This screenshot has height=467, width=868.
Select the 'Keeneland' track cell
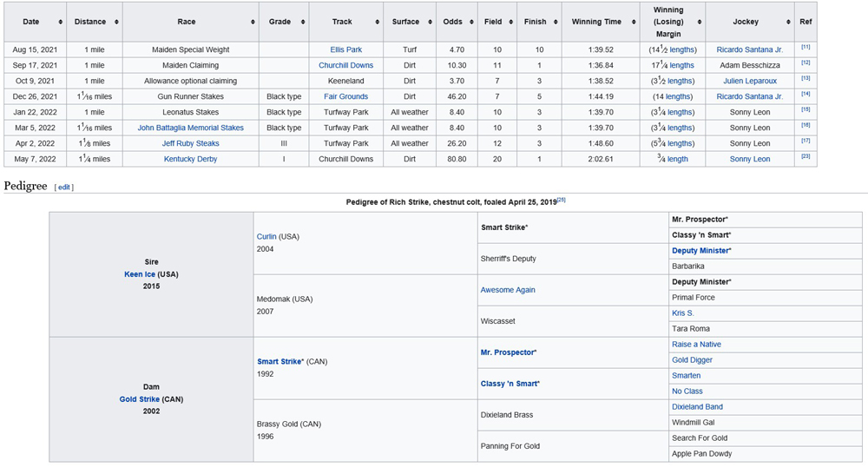tap(346, 81)
